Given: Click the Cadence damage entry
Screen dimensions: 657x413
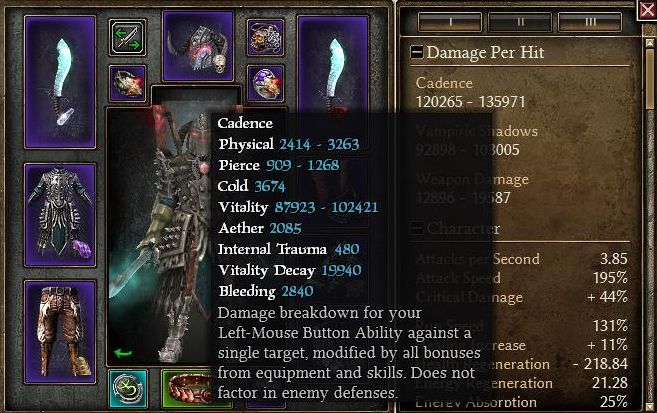Looking at the screenshot, I should click(x=470, y=92).
